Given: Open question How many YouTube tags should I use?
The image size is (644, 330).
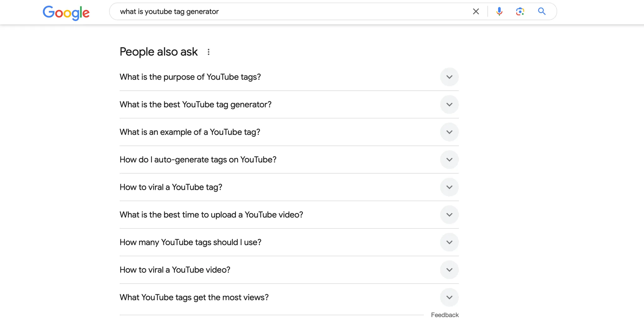Looking at the screenshot, I should [191, 242].
